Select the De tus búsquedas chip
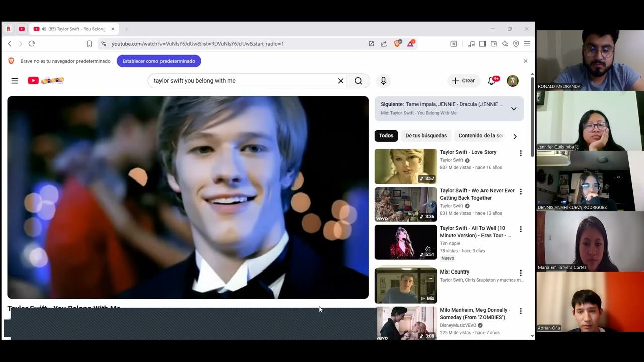This screenshot has width=644, height=362. 426,136
